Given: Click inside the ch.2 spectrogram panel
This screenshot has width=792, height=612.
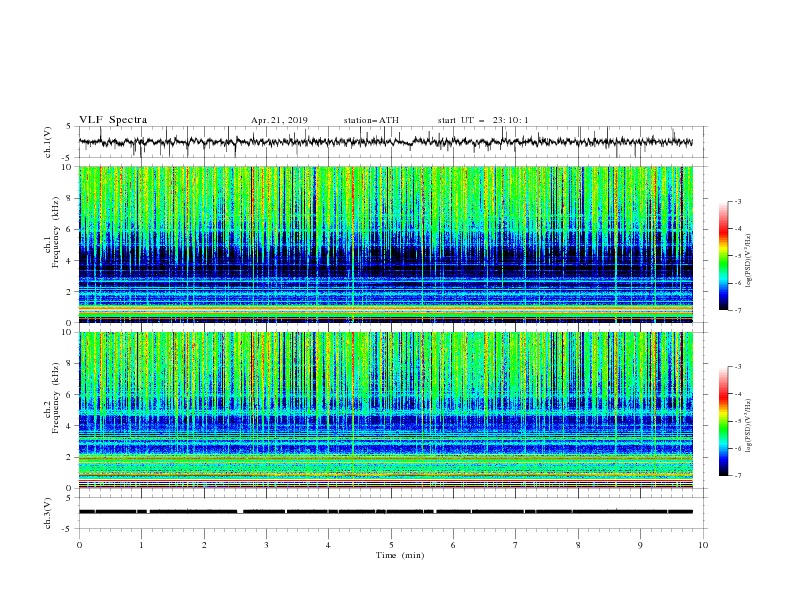Looking at the screenshot, I should [x=386, y=410].
